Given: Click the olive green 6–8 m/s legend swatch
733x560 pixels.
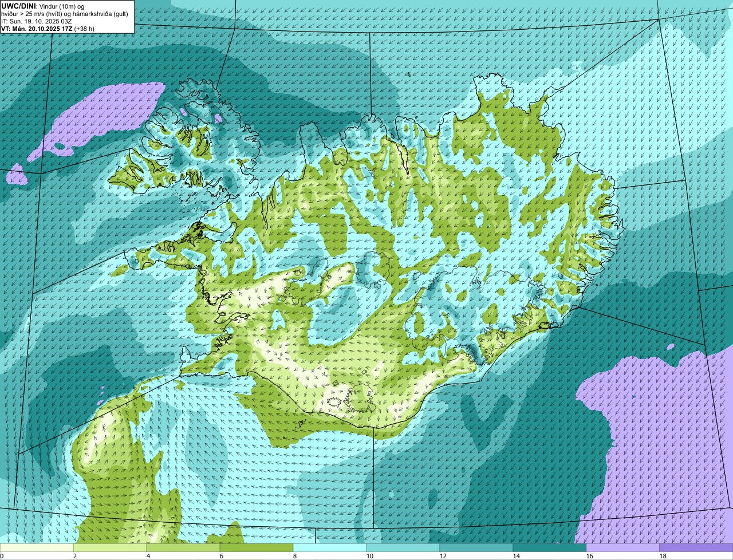Looking at the screenshot, I should click(x=257, y=548).
